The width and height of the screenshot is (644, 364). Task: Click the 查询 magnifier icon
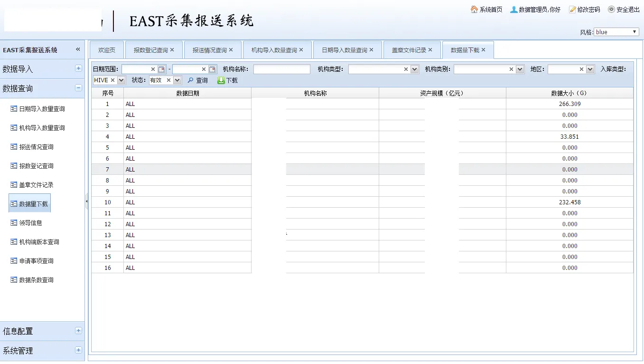pos(191,80)
